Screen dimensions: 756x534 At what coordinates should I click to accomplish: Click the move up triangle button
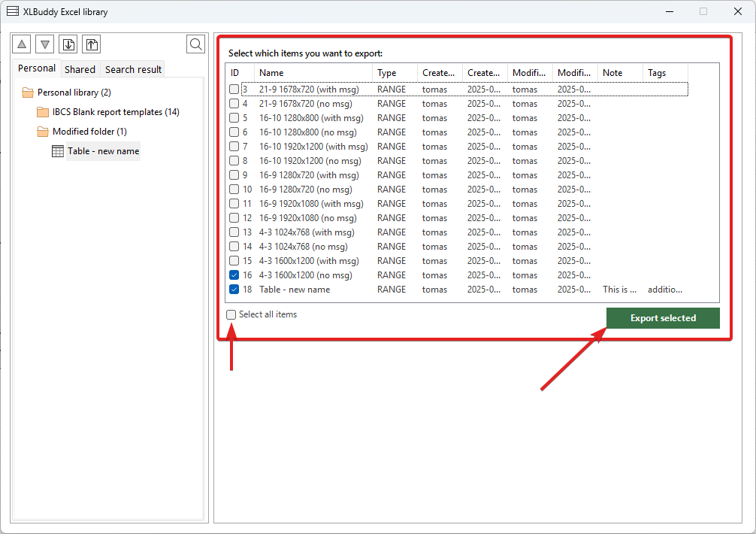click(x=23, y=44)
